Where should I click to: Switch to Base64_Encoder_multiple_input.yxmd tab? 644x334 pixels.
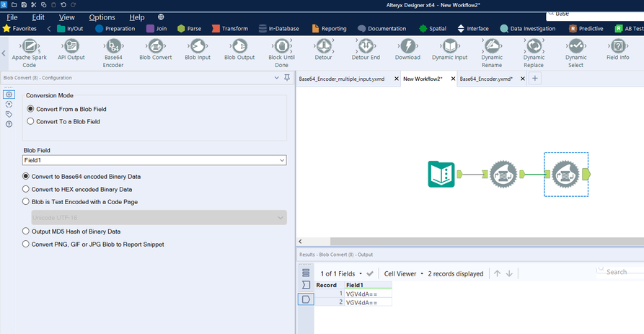click(x=342, y=79)
